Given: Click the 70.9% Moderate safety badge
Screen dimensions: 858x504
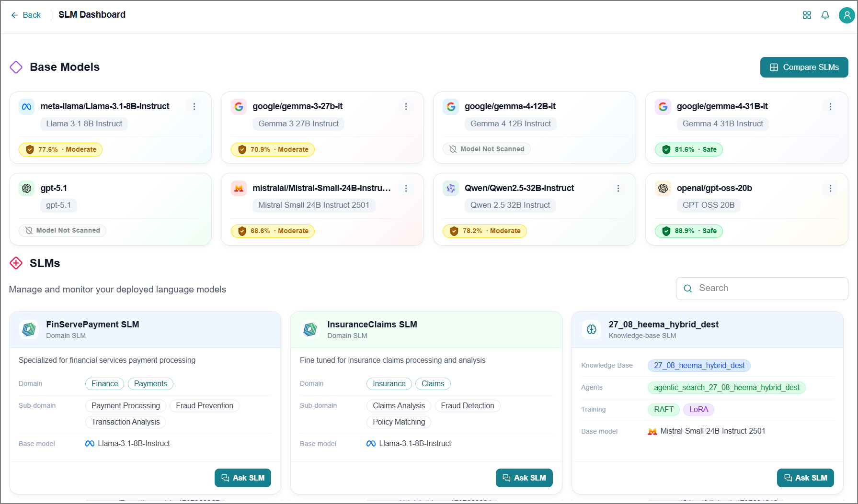Looking at the screenshot, I should click(x=273, y=150).
